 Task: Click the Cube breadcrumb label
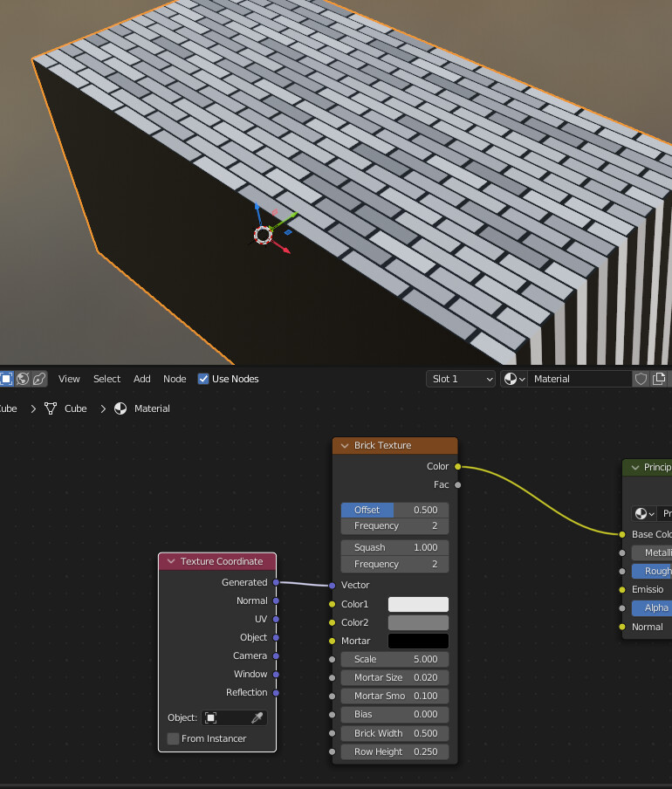coord(75,408)
